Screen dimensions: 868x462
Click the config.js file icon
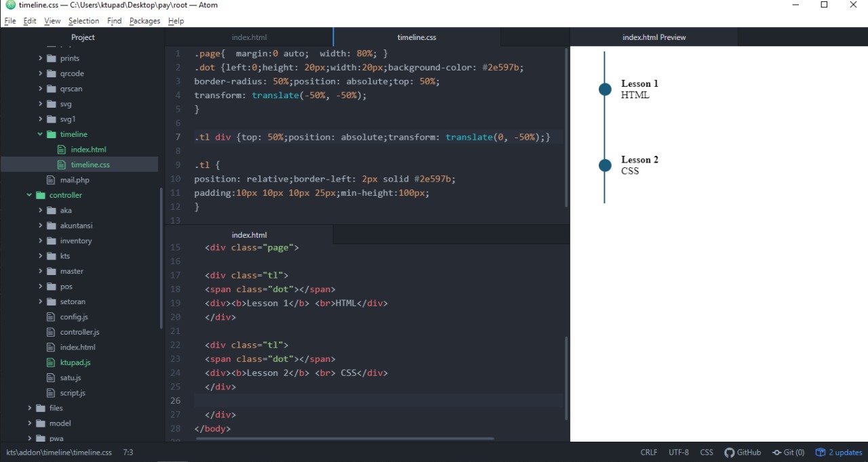coord(50,316)
